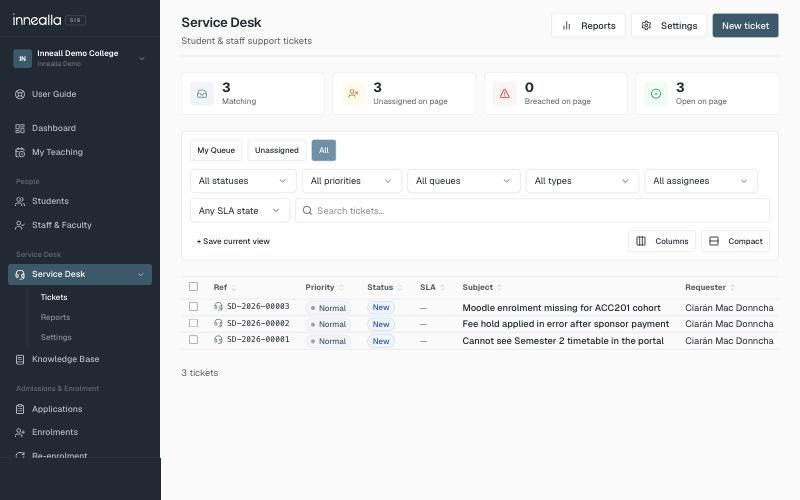Click the Settings gear icon
800x500 pixels.
(646, 26)
